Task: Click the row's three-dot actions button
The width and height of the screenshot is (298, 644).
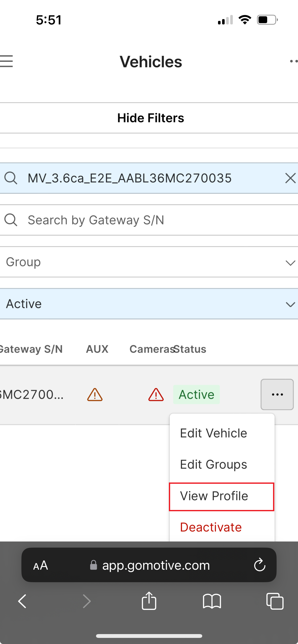Action: [x=277, y=394]
